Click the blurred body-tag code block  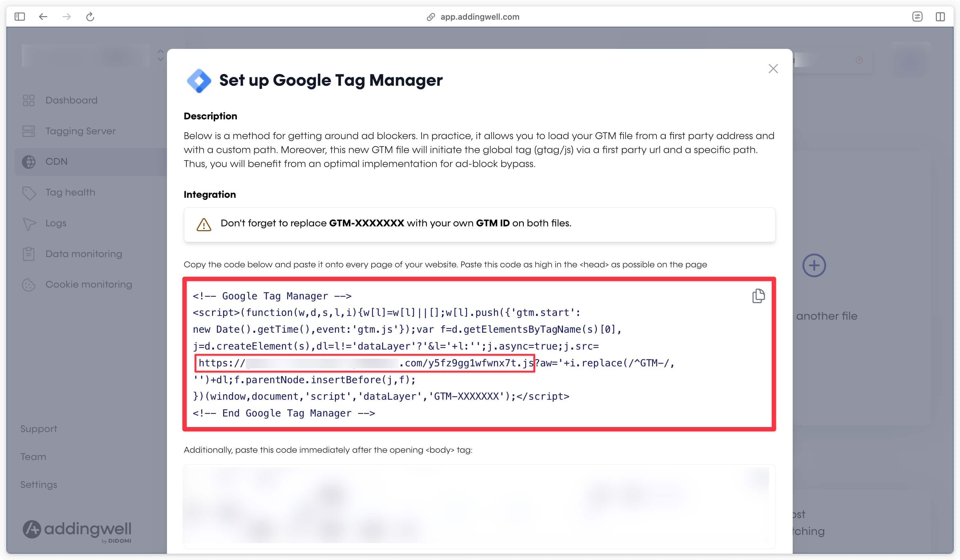click(x=479, y=506)
